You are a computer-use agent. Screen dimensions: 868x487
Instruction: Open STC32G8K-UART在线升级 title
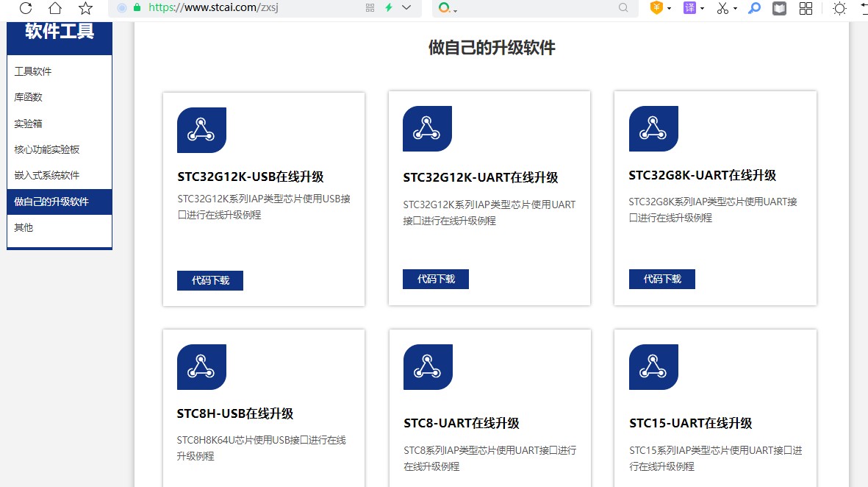[703, 175]
